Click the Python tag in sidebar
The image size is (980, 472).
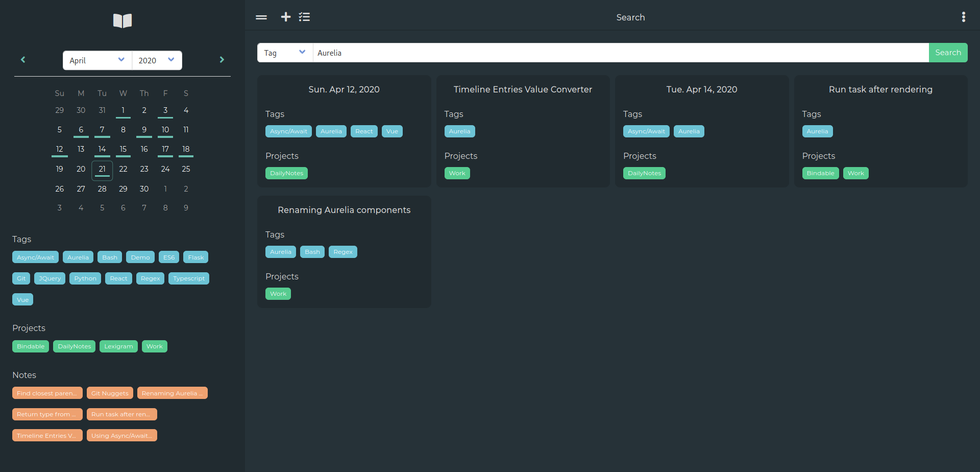85,278
